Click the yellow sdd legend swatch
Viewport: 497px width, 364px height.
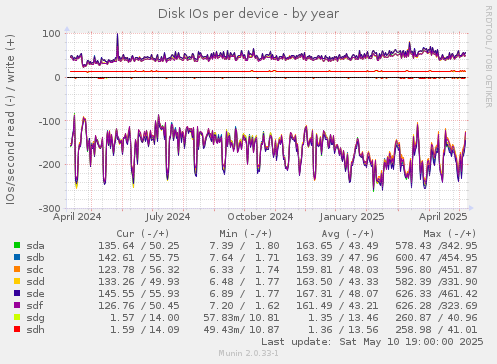[x=17, y=281]
